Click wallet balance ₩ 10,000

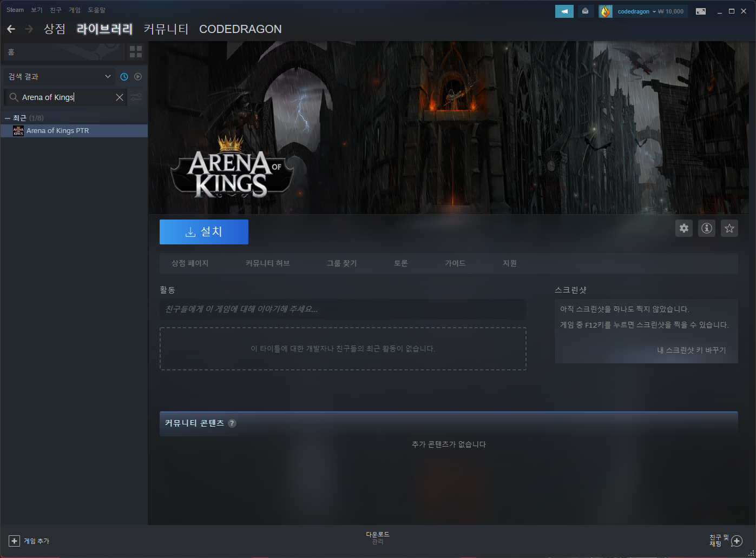coord(671,11)
